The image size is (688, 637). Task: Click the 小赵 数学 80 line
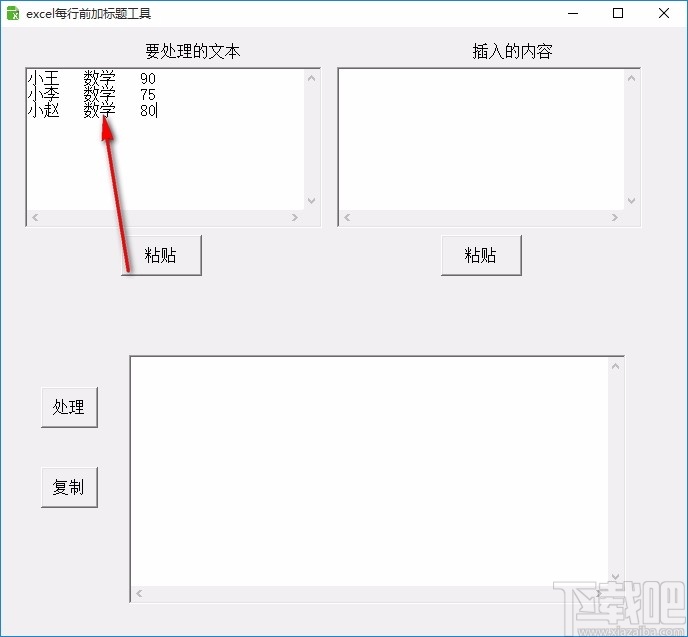coord(92,110)
